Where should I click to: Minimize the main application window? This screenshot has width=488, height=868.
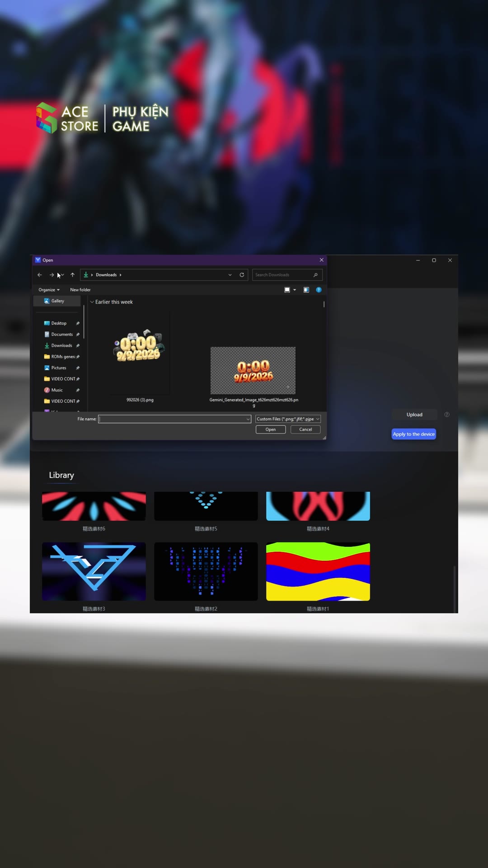418,260
